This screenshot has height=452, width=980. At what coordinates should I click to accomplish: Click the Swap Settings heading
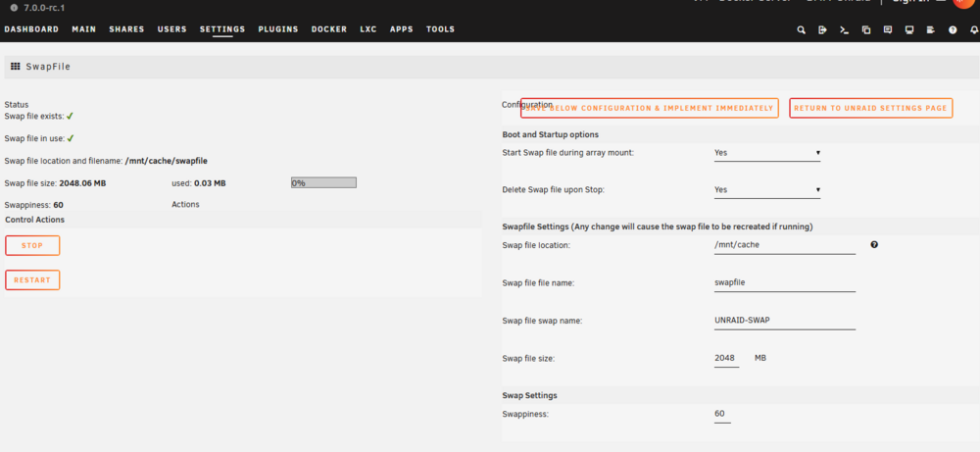pyautogui.click(x=529, y=395)
